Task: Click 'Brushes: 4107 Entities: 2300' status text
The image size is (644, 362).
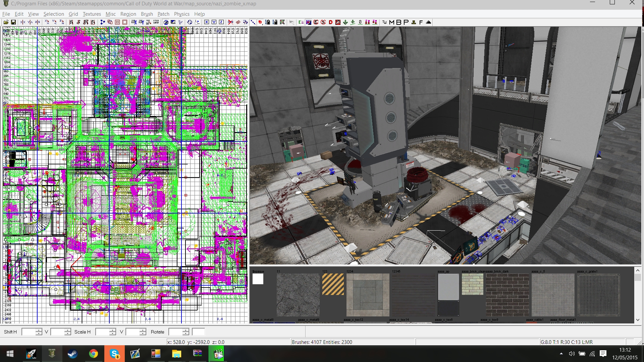Action: pos(322,342)
